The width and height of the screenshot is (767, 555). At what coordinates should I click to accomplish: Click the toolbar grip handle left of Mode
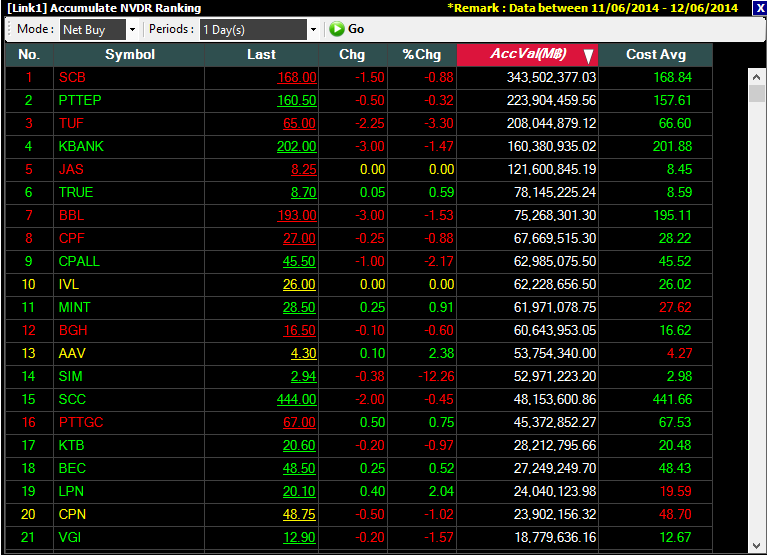click(x=9, y=29)
